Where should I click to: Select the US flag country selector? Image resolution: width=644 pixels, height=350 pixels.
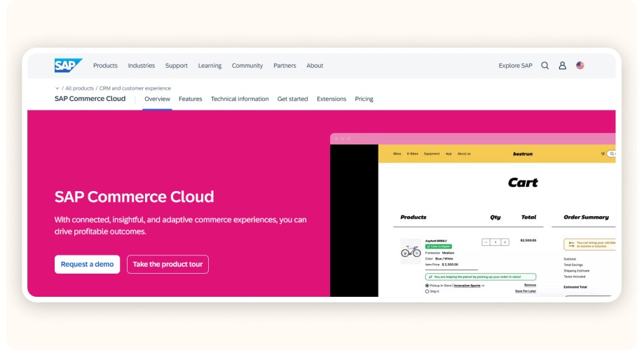(580, 66)
